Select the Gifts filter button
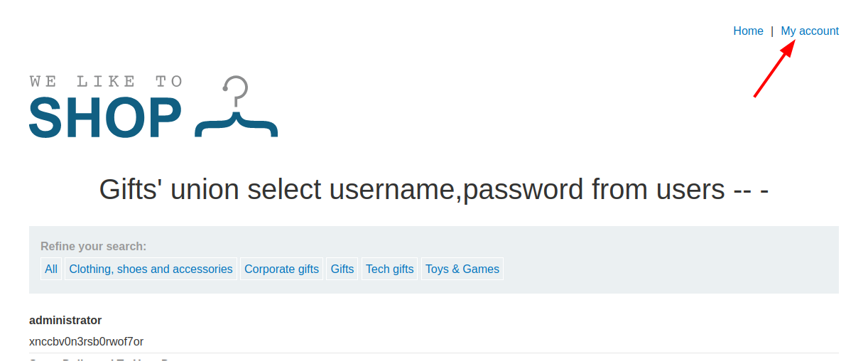The width and height of the screenshot is (868, 364). coord(342,269)
